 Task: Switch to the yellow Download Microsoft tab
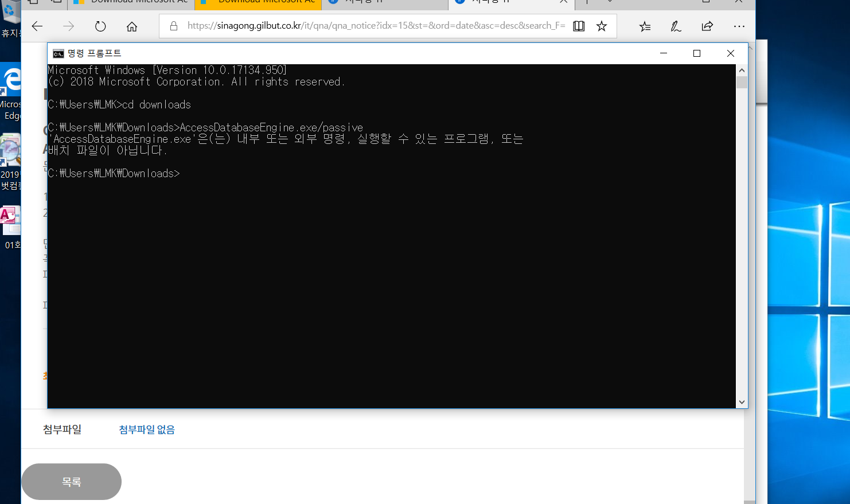tap(258, 3)
